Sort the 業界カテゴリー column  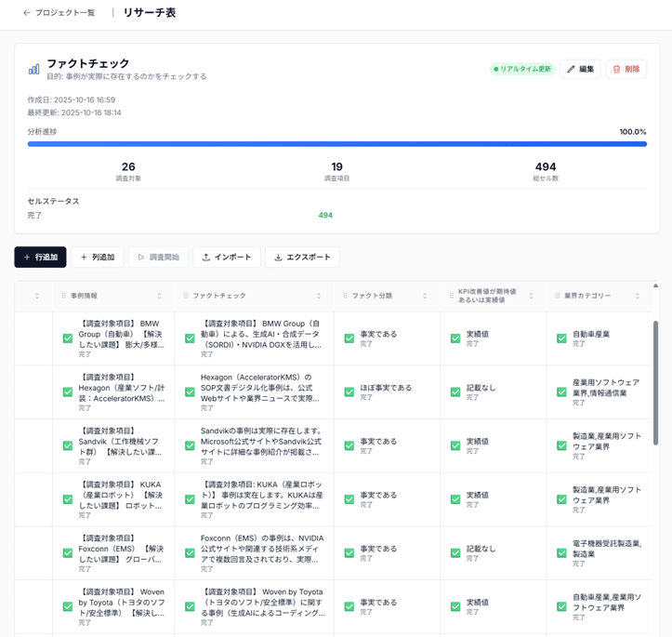(638, 296)
